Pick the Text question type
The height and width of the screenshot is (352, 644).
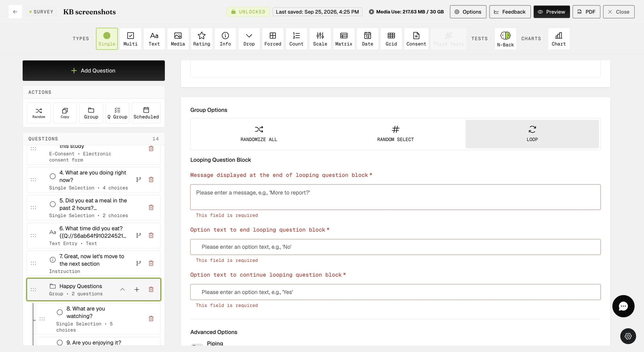[154, 39]
